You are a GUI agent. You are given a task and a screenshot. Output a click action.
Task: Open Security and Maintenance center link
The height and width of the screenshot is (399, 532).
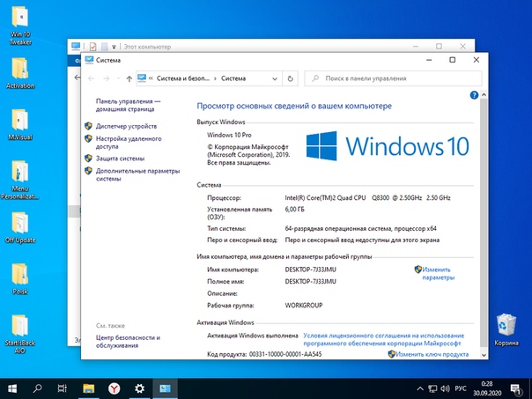pos(128,342)
